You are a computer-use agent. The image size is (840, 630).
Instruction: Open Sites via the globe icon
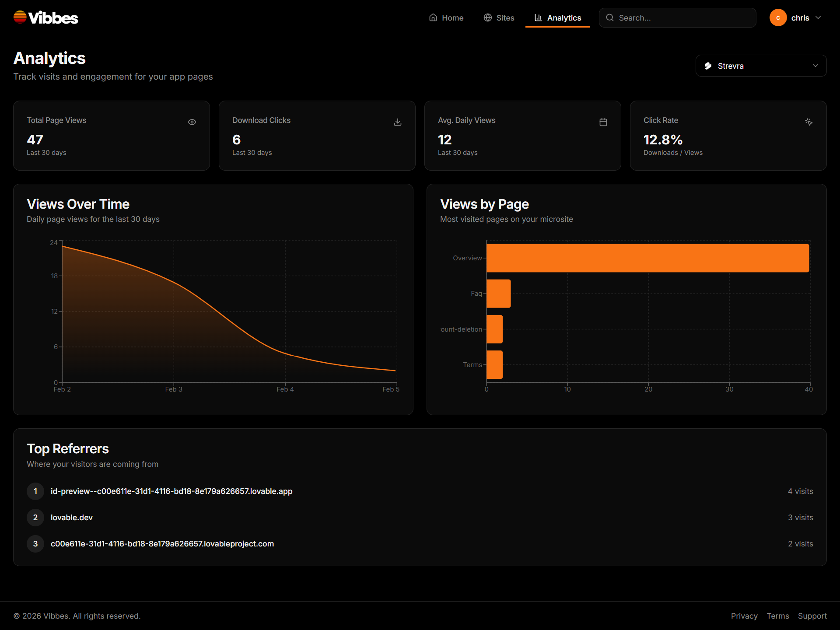click(x=487, y=17)
